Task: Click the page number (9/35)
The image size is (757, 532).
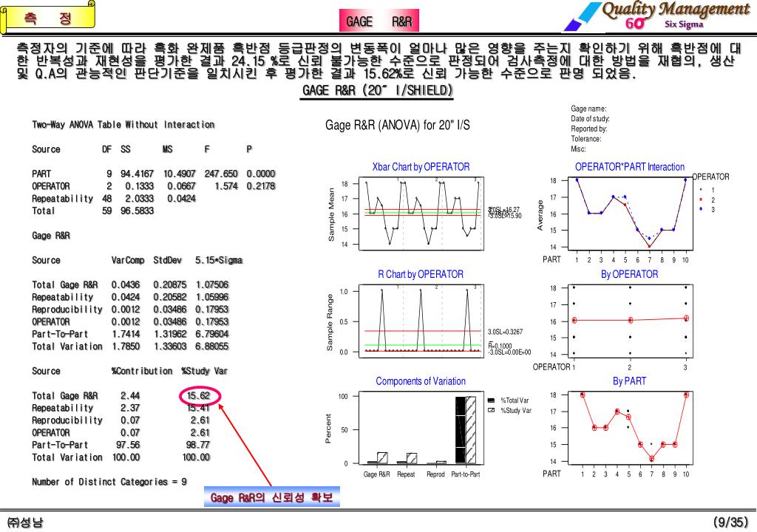Action: 730,522
